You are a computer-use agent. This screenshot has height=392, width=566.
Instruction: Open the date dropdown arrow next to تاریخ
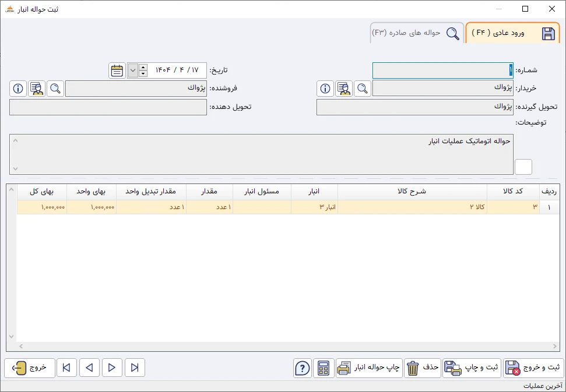click(x=132, y=70)
